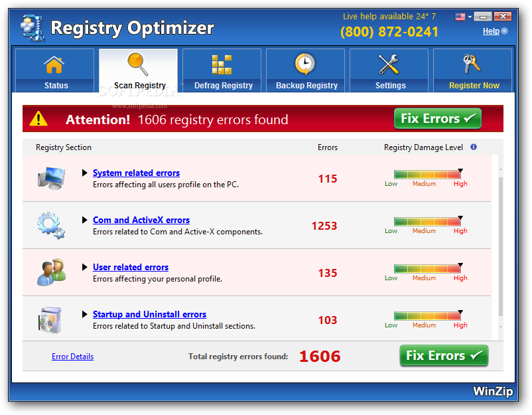
Task: Click the 'Live help available 24*7' text
Action: (389, 17)
